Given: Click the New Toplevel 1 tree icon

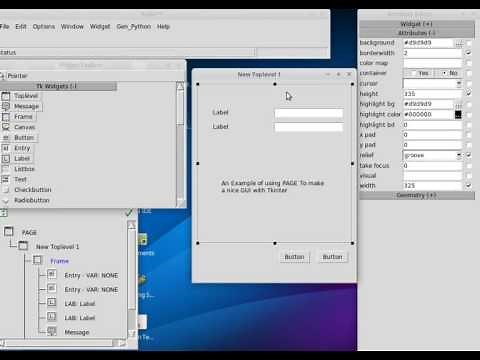Looking at the screenshot, I should [x=23, y=246].
